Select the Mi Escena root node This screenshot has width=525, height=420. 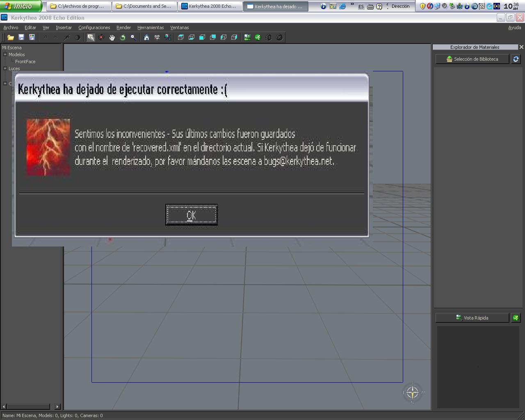[x=11, y=48]
